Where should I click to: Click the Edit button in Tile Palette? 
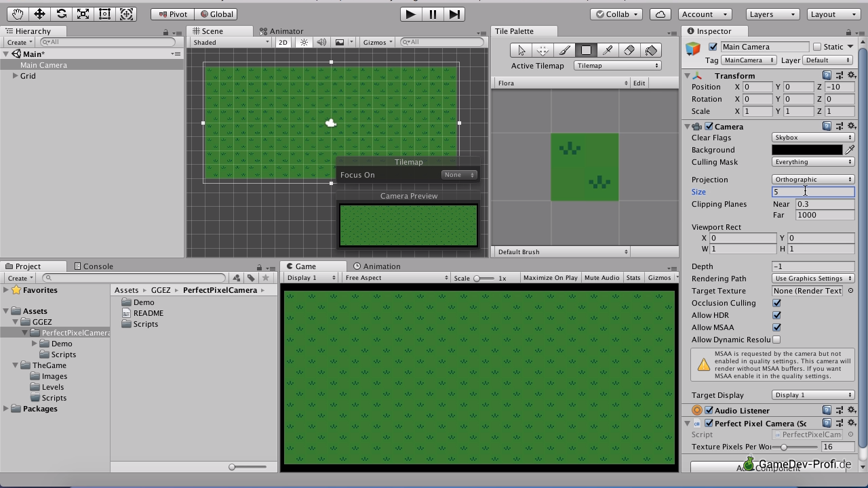tap(639, 83)
